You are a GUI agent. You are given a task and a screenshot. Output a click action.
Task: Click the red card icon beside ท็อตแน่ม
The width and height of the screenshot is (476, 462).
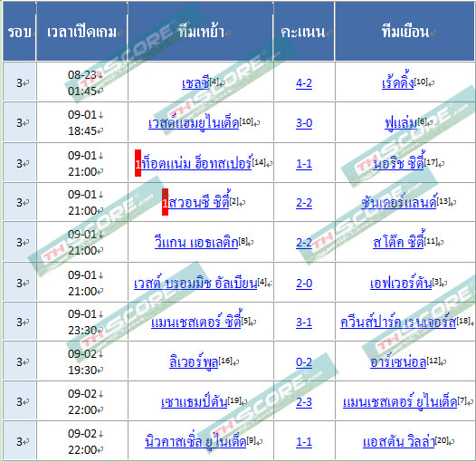click(138, 163)
